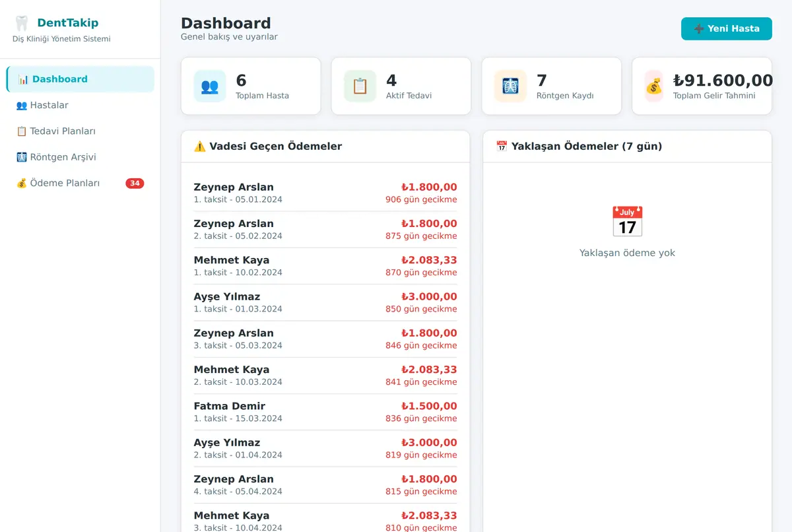Image resolution: width=792 pixels, height=532 pixels.
Task: Click Mehmet Kaya's 2. taksit entry
Action: (x=325, y=376)
